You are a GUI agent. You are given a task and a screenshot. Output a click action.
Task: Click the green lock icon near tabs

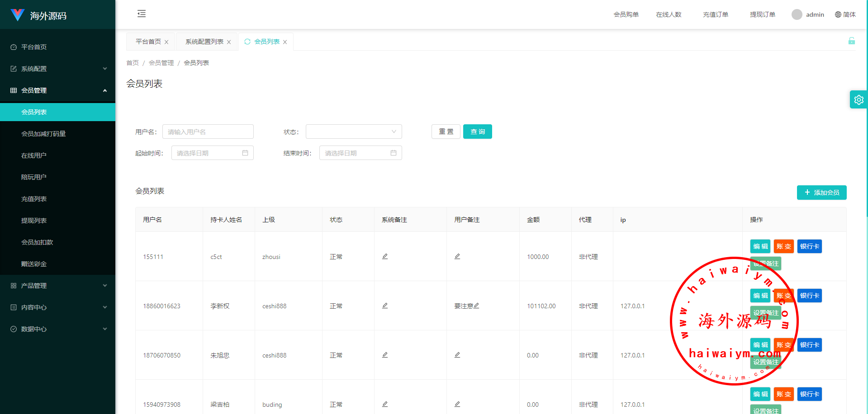click(851, 41)
